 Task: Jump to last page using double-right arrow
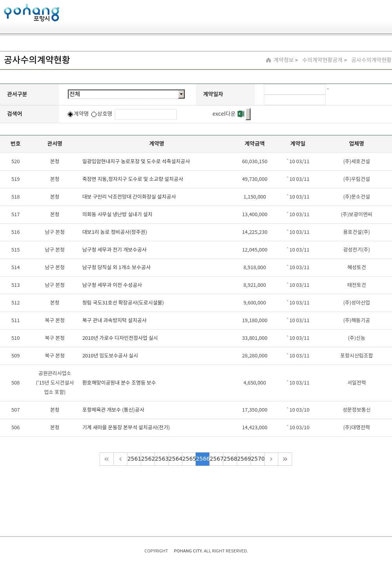[285, 459]
